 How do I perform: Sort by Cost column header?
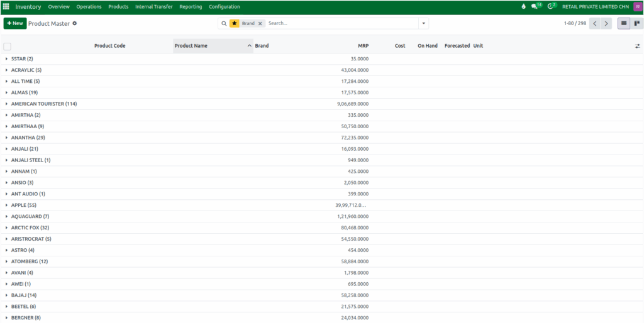tap(400, 46)
